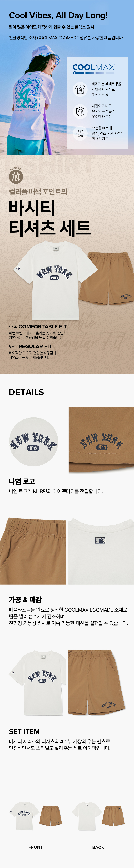Click the Cool Vibes, All Day Long! headline
Image resolution: width=134 pixels, height=868 pixels.
pyautogui.click(x=58, y=15)
